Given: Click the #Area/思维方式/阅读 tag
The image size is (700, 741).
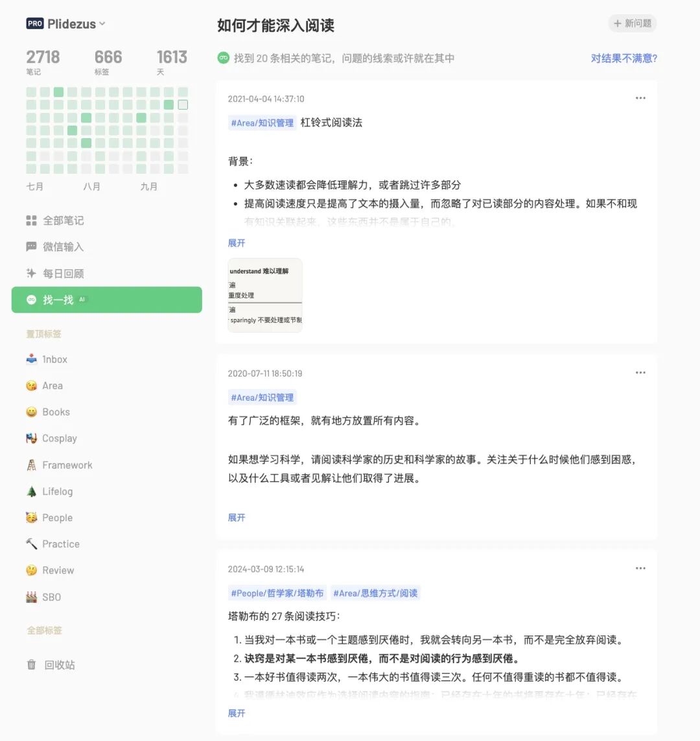Looking at the screenshot, I should tap(375, 593).
